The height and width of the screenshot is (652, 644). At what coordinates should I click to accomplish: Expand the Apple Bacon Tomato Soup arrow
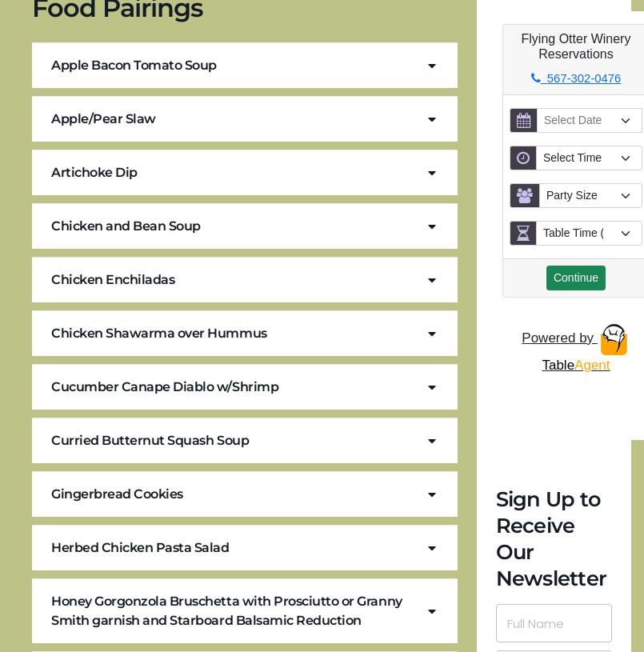[432, 66]
